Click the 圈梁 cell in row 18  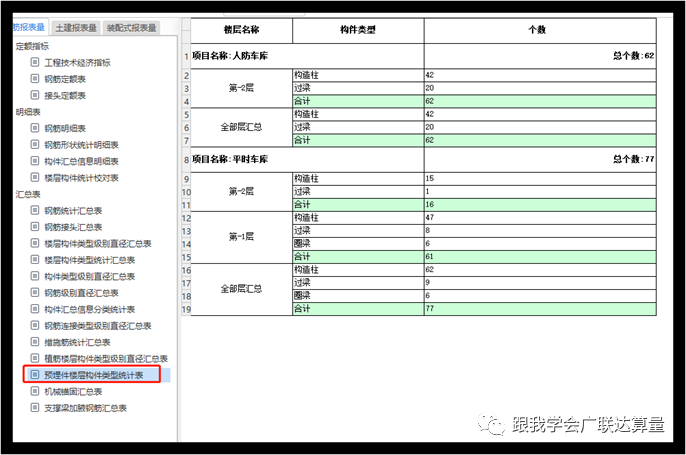pyautogui.click(x=358, y=295)
